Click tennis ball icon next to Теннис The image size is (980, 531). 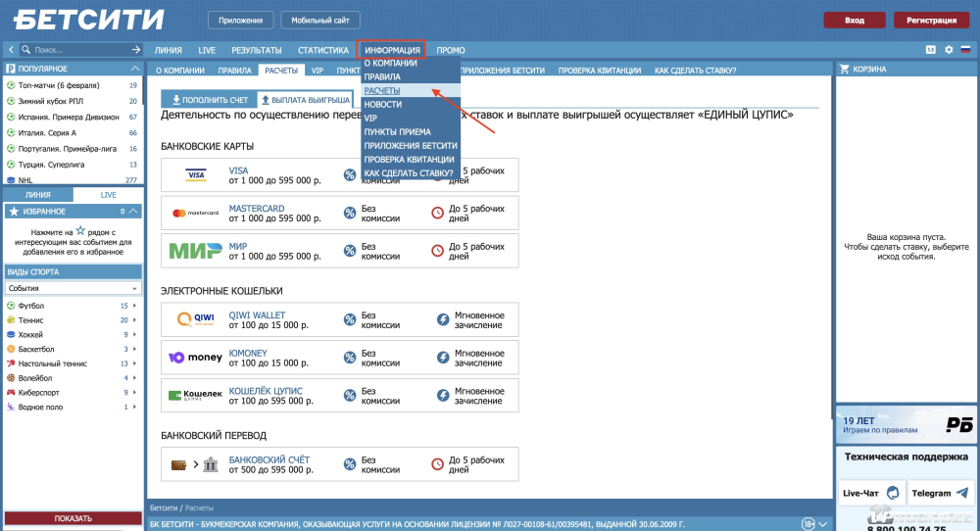pos(11,319)
